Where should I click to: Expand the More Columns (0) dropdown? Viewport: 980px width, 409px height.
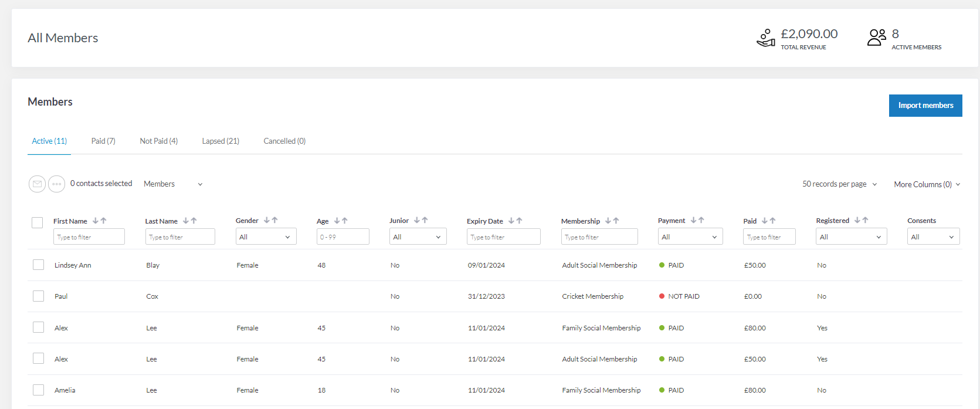(x=927, y=184)
